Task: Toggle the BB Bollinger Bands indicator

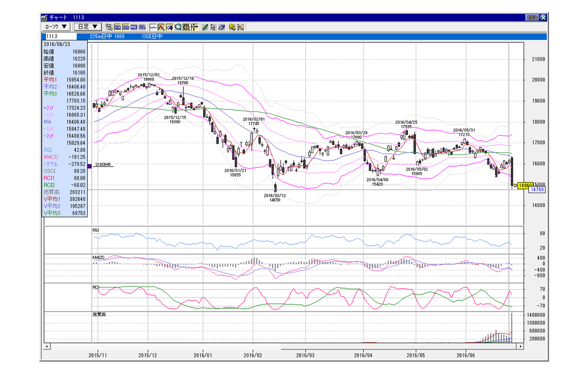Action: click(126, 27)
